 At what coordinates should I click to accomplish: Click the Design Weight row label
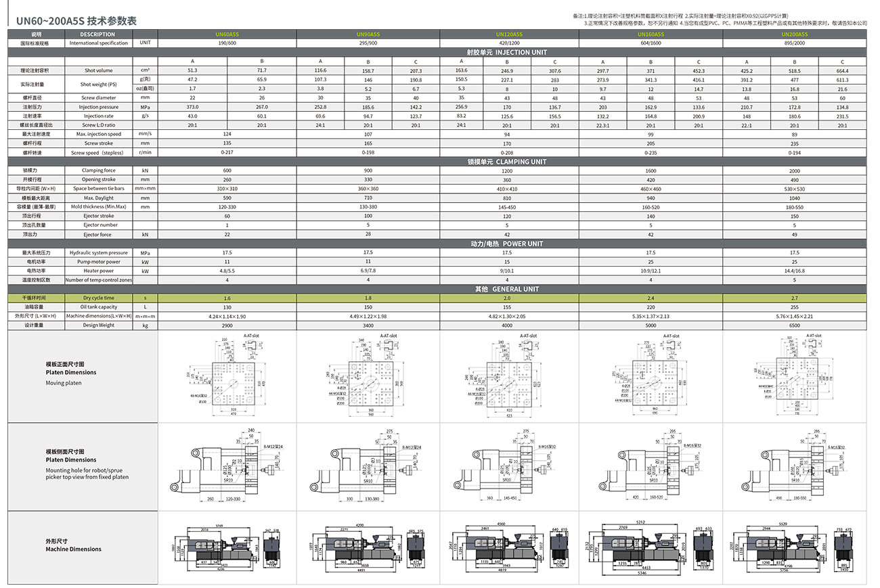98,325
